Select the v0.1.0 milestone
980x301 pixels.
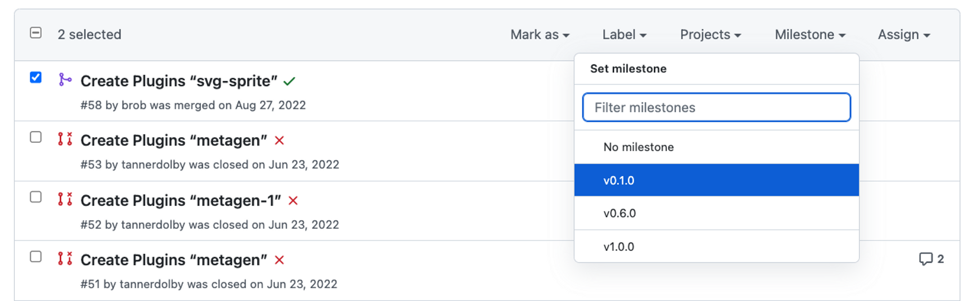[x=716, y=180]
